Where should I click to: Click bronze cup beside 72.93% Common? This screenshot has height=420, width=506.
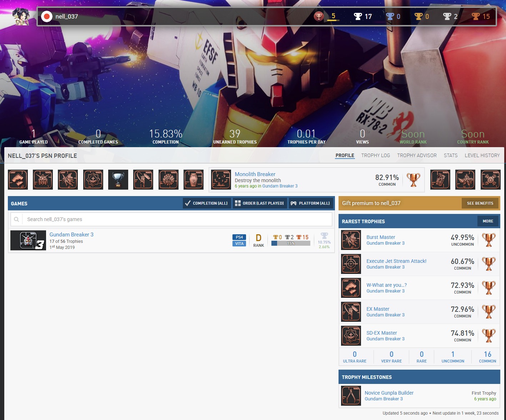(x=489, y=288)
